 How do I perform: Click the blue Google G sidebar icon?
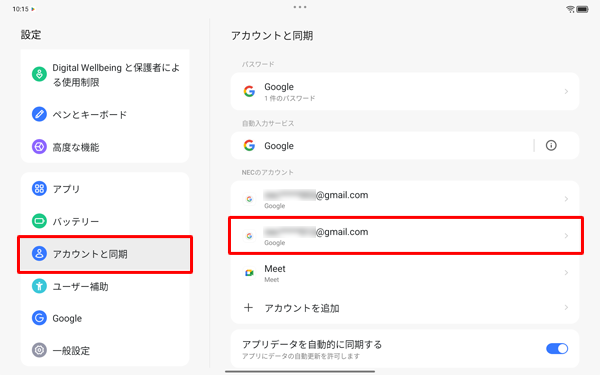click(39, 318)
